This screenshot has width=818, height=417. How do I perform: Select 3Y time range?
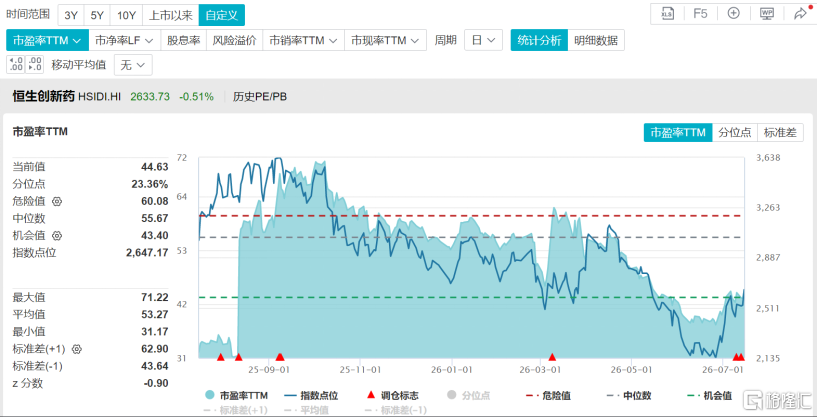tap(70, 15)
